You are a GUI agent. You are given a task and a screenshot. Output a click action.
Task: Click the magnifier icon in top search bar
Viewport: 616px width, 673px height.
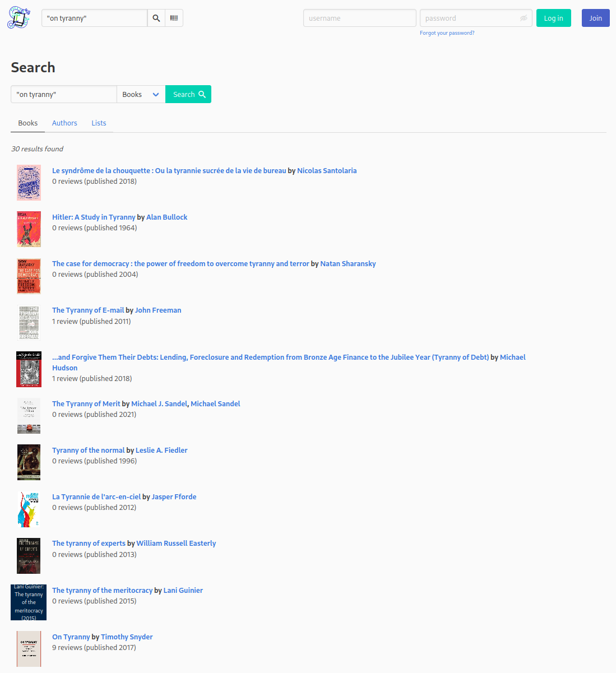coord(156,18)
